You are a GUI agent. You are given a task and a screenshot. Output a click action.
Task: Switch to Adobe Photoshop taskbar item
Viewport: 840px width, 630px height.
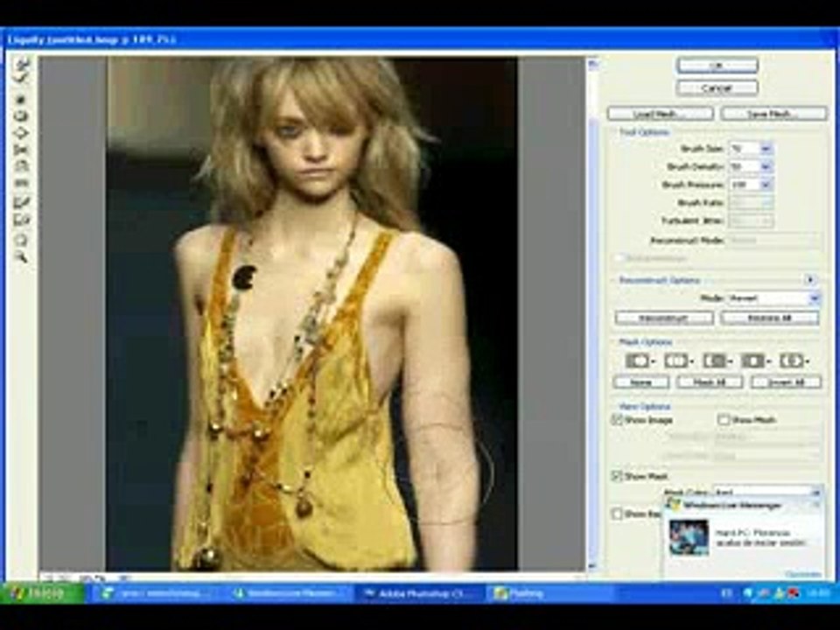coord(419,593)
